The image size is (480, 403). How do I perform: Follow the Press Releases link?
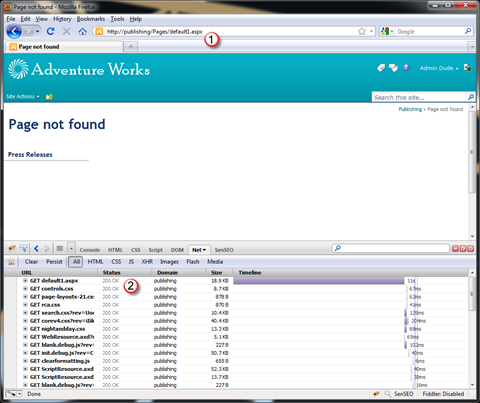click(x=30, y=155)
